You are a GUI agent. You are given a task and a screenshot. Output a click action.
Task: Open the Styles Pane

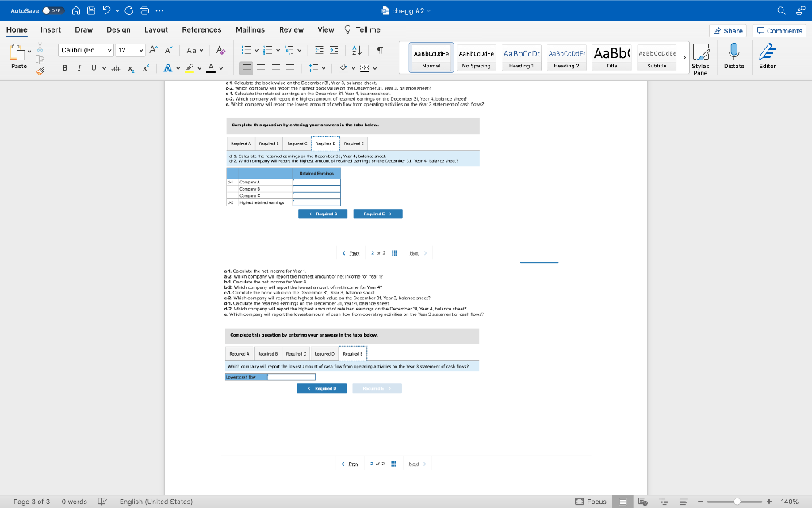701,59
